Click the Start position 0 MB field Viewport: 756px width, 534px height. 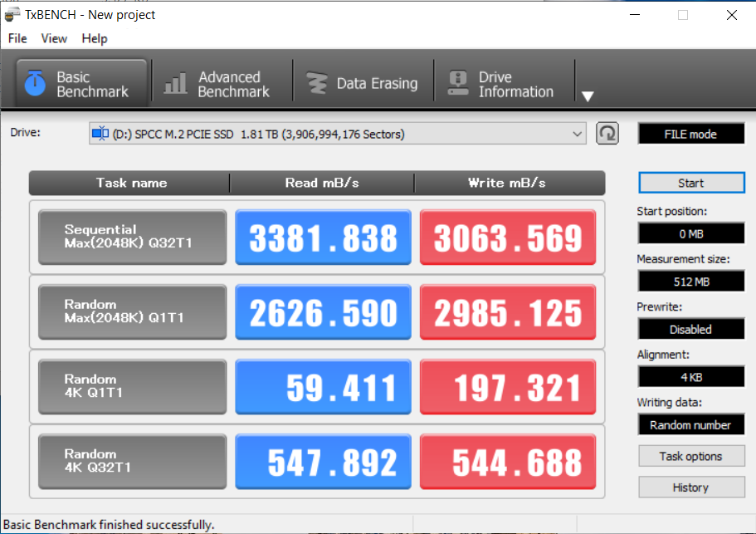click(x=690, y=233)
